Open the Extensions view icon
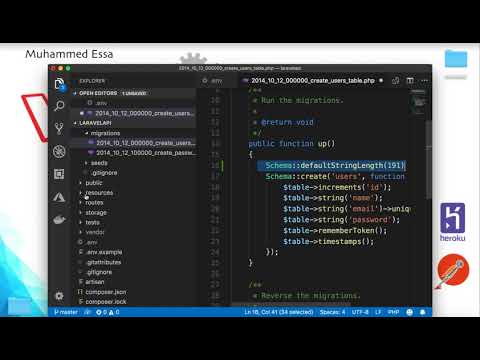480x360 pixels. [x=59, y=174]
